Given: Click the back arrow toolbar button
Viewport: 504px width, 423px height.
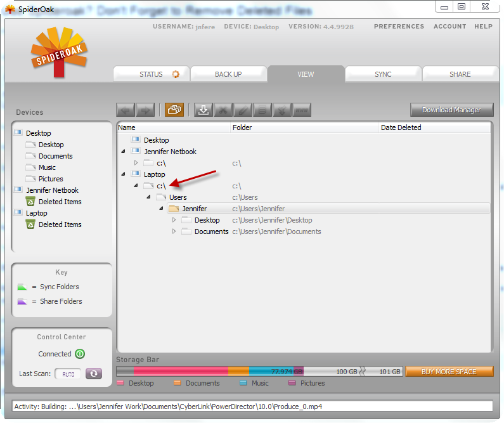Looking at the screenshot, I should 126,110.
